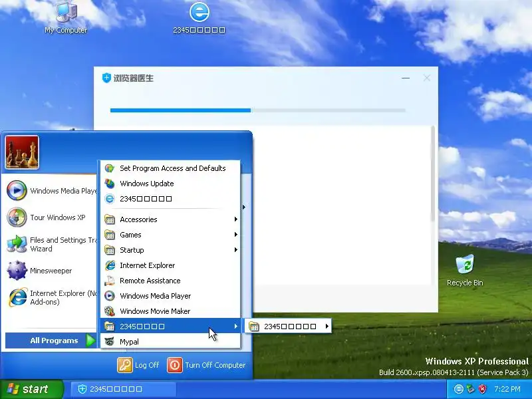The width and height of the screenshot is (532, 399).
Task: Click the browser doctor progress bar
Action: (258, 110)
